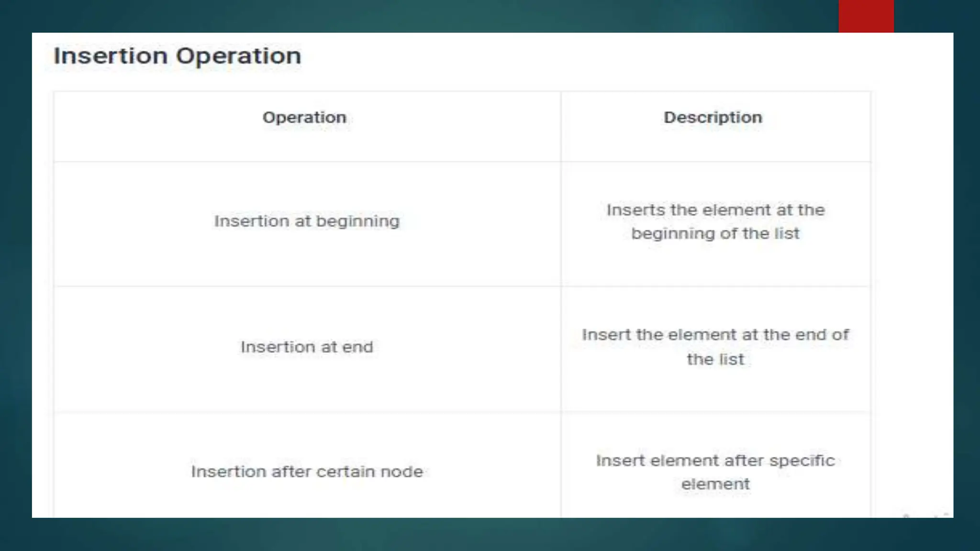
Task: Select text 'Inserts the element at the'
Action: pos(715,210)
